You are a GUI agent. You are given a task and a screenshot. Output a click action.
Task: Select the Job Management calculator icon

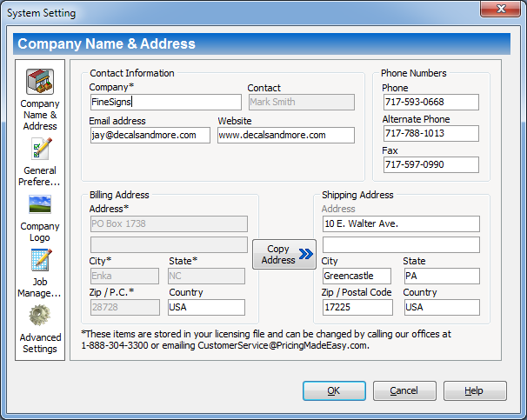tap(40, 260)
